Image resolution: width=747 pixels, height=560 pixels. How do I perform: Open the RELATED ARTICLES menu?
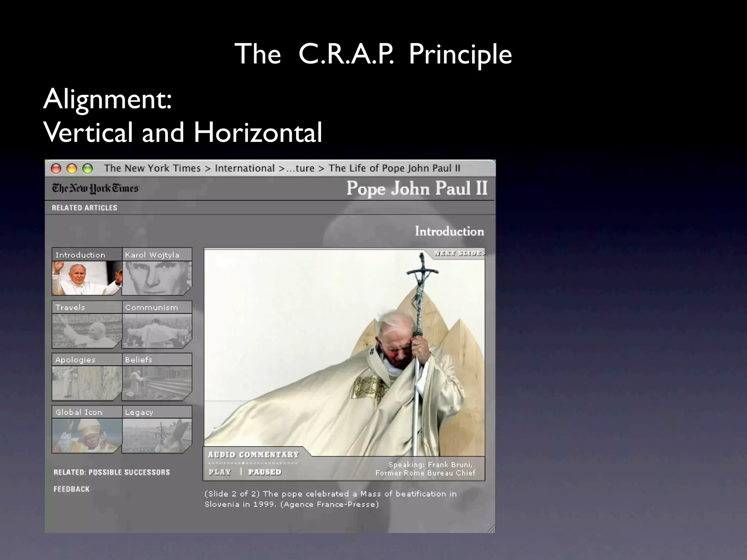(x=84, y=208)
